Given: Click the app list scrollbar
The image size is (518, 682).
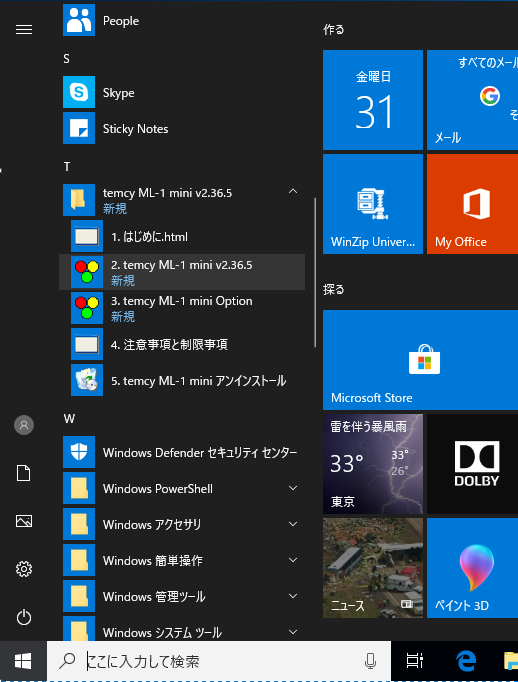Looking at the screenshot, I should tap(315, 273).
